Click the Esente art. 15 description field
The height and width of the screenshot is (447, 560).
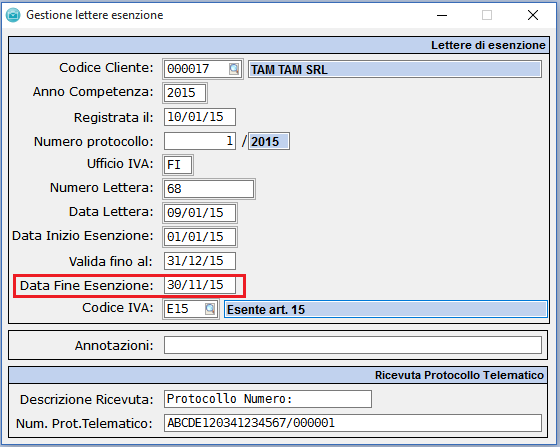(386, 309)
